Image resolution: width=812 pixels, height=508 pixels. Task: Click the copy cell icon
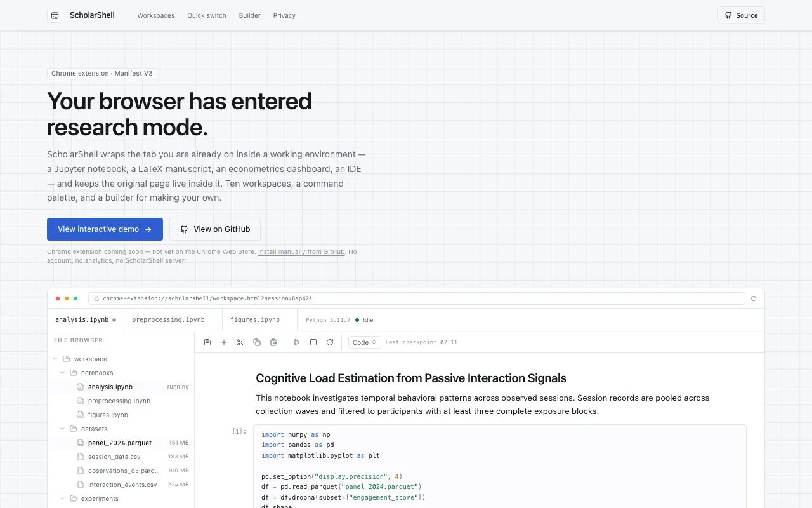click(x=257, y=342)
